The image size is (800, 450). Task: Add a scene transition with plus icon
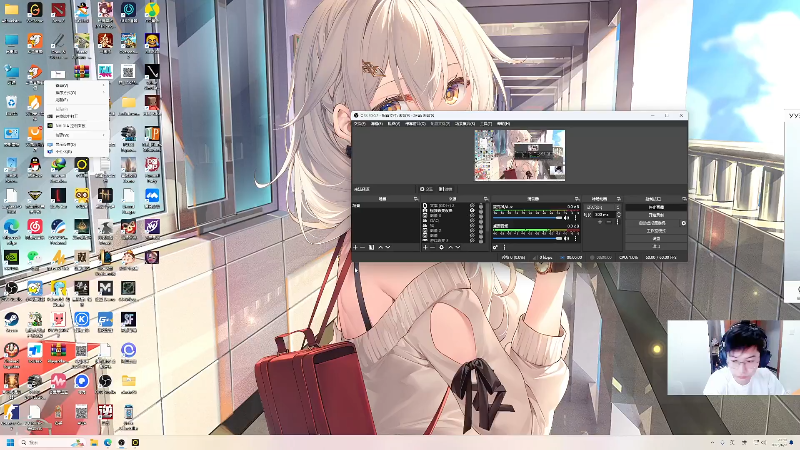tap(600, 222)
